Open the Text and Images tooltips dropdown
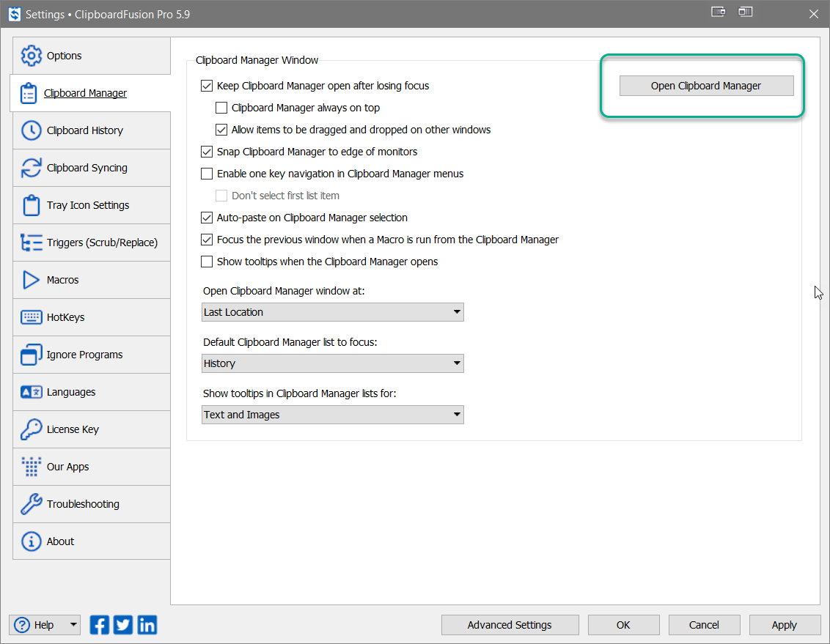The image size is (830, 644). click(332, 415)
